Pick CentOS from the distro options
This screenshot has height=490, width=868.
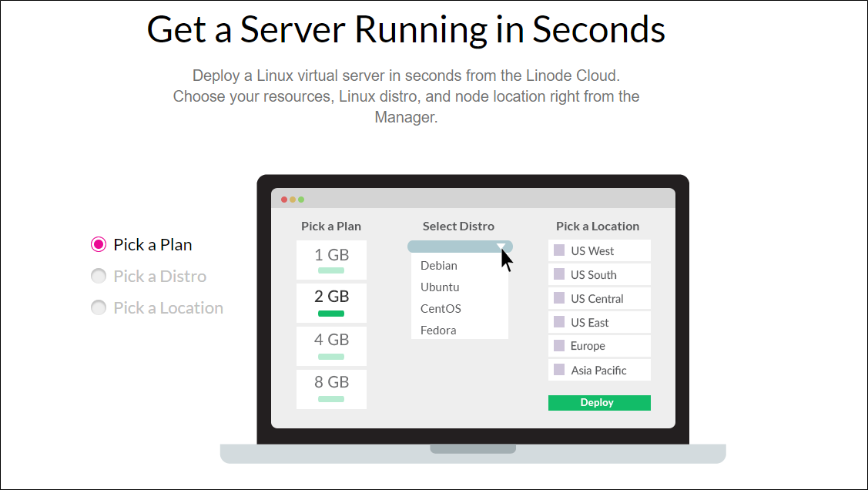coord(440,308)
